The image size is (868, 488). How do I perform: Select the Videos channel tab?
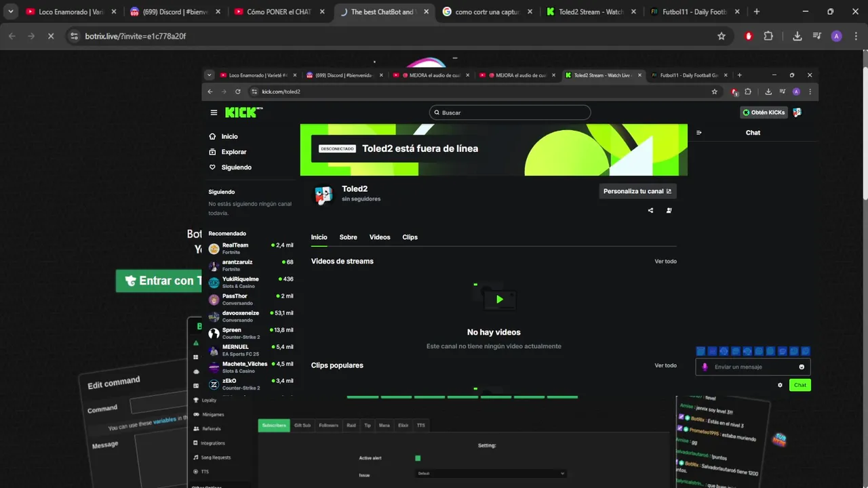click(380, 237)
